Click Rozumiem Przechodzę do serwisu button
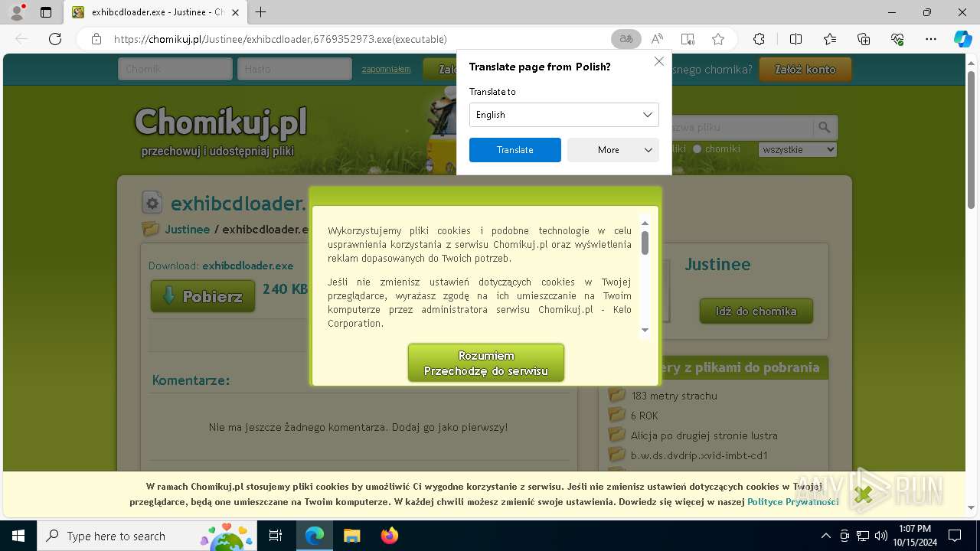This screenshot has width=980, height=551. (486, 363)
